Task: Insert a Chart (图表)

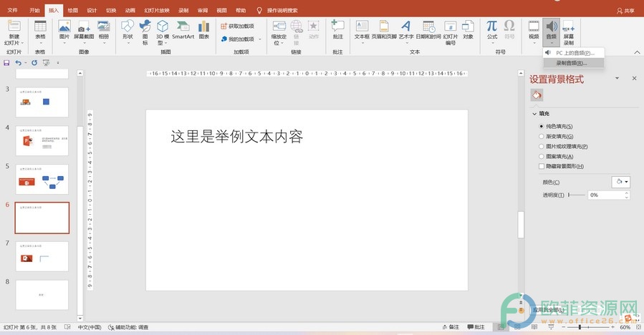Action: click(203, 29)
